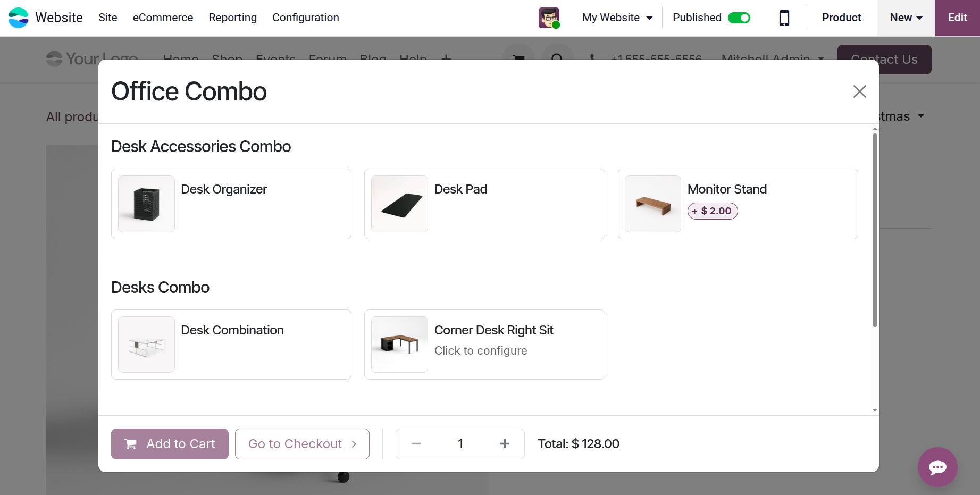Click the plus quantity button
980x495 pixels.
point(505,444)
